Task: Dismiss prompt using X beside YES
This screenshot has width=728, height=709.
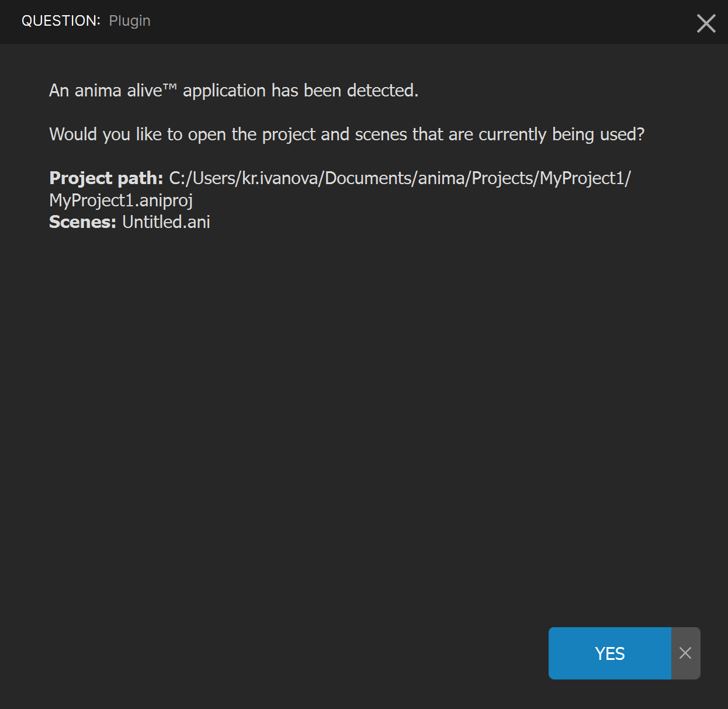Action: (685, 653)
